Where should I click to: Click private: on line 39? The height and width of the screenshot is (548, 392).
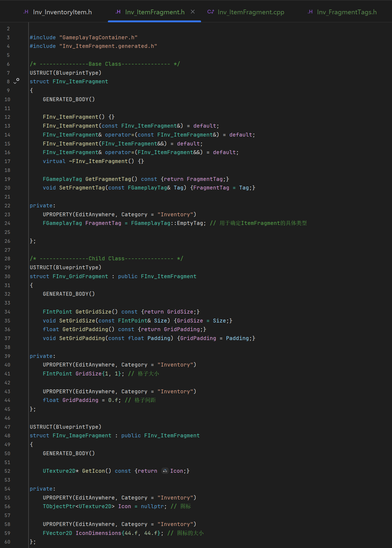coord(43,356)
